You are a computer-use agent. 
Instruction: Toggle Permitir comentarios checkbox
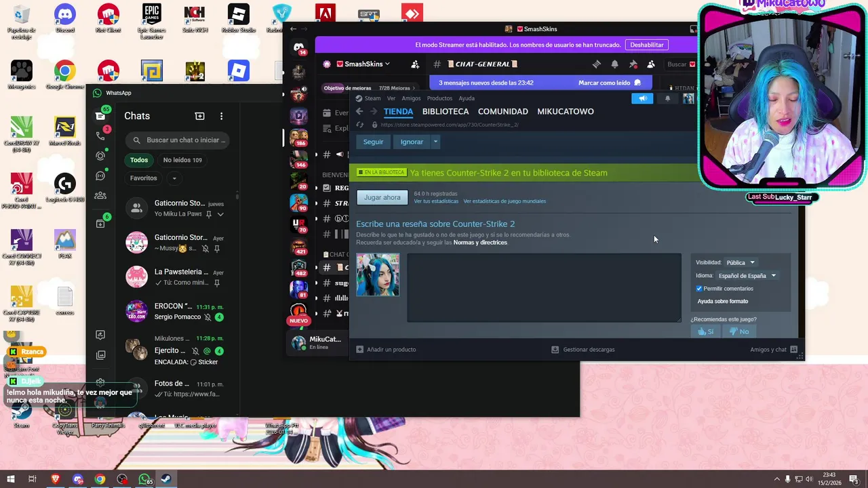699,289
